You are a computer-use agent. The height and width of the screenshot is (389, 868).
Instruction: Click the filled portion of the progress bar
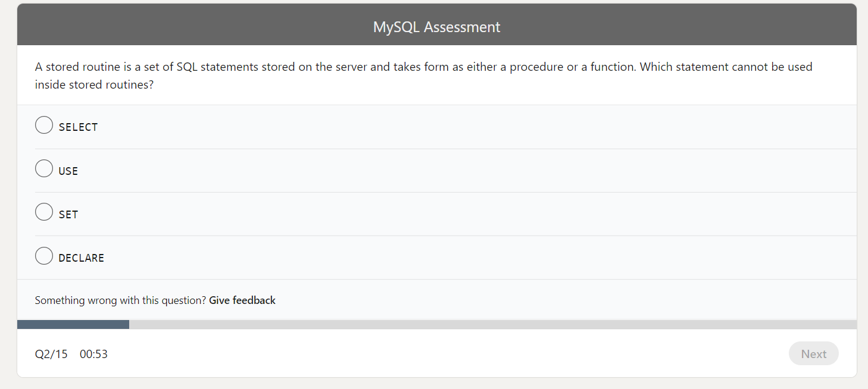coord(71,324)
